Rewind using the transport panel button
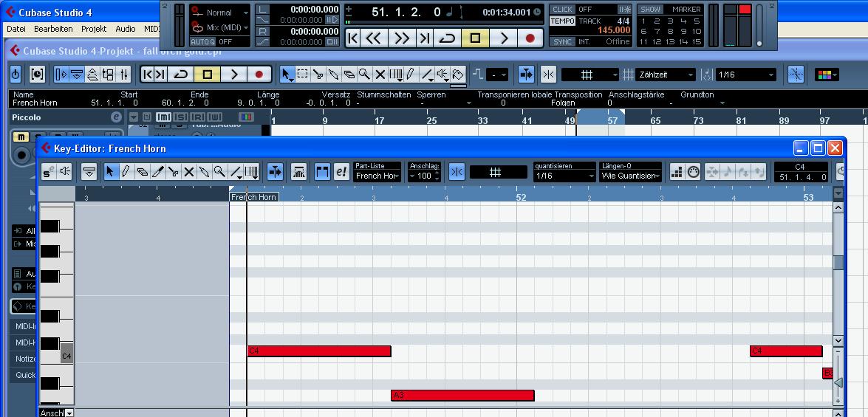 click(374, 38)
